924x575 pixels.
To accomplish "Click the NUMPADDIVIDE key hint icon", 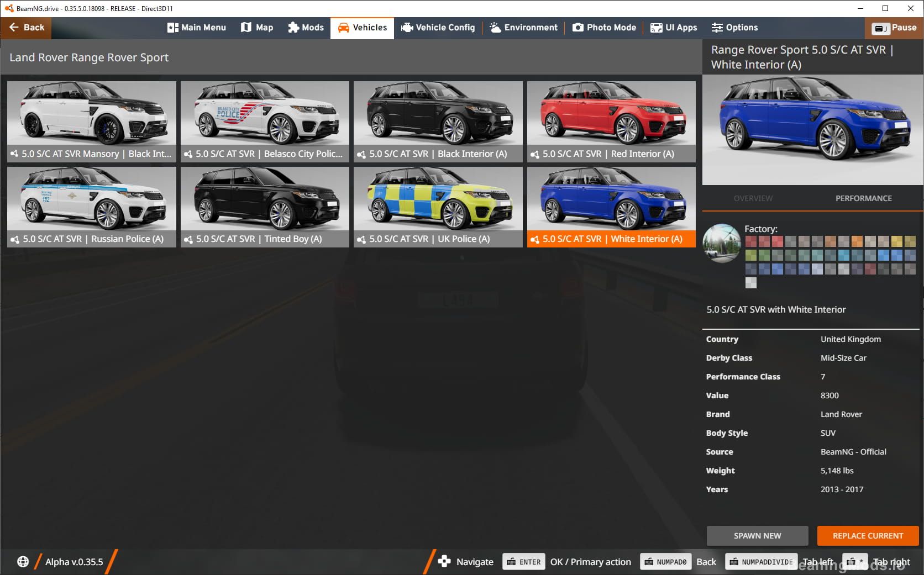I will [761, 562].
